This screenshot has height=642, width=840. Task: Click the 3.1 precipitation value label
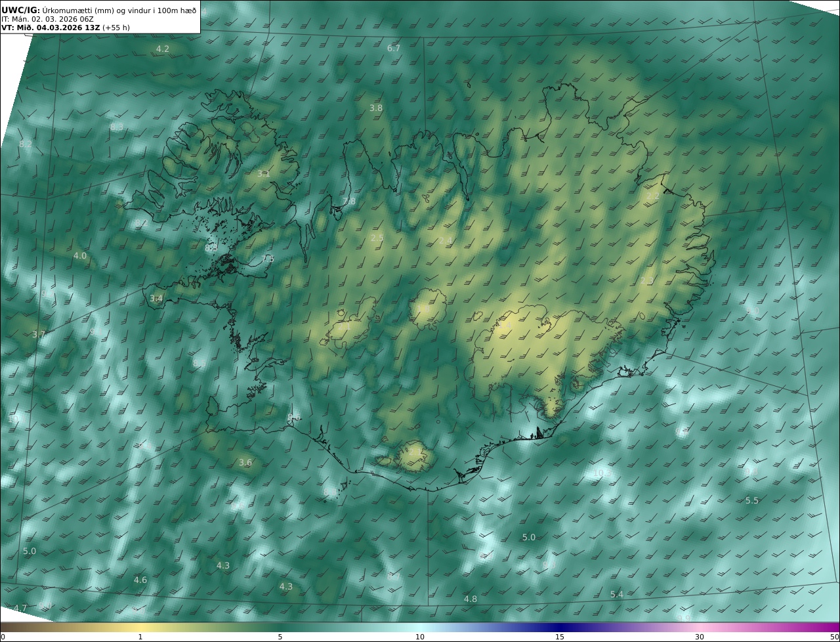pos(263,174)
